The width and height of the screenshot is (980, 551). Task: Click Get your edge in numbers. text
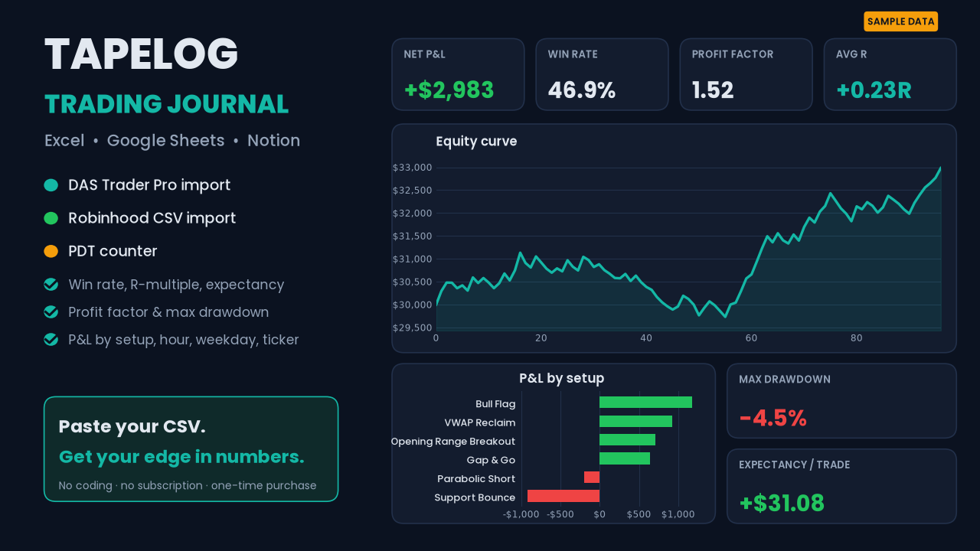181,457
